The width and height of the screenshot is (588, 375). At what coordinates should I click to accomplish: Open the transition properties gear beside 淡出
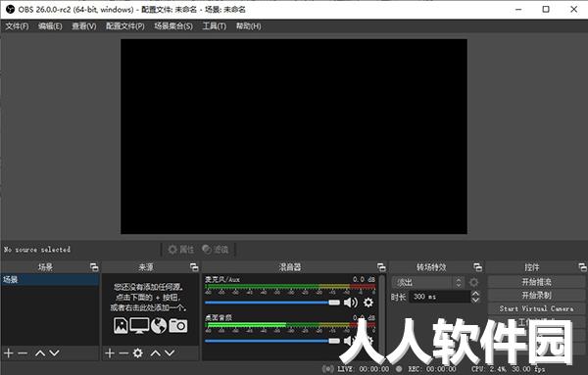tap(474, 282)
